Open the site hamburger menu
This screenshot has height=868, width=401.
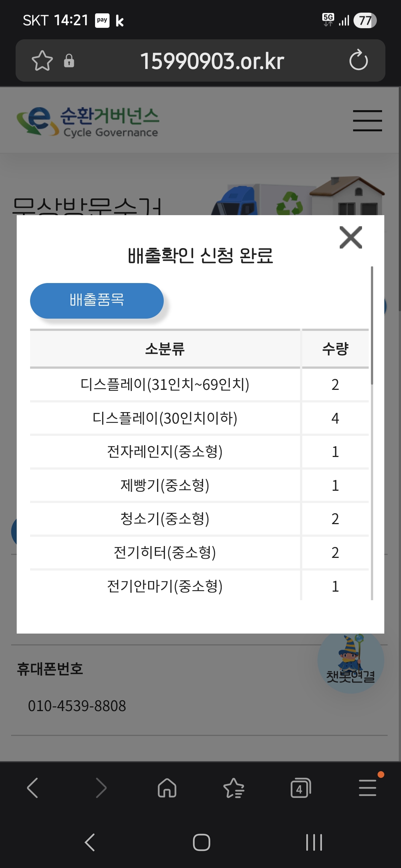pyautogui.click(x=367, y=121)
